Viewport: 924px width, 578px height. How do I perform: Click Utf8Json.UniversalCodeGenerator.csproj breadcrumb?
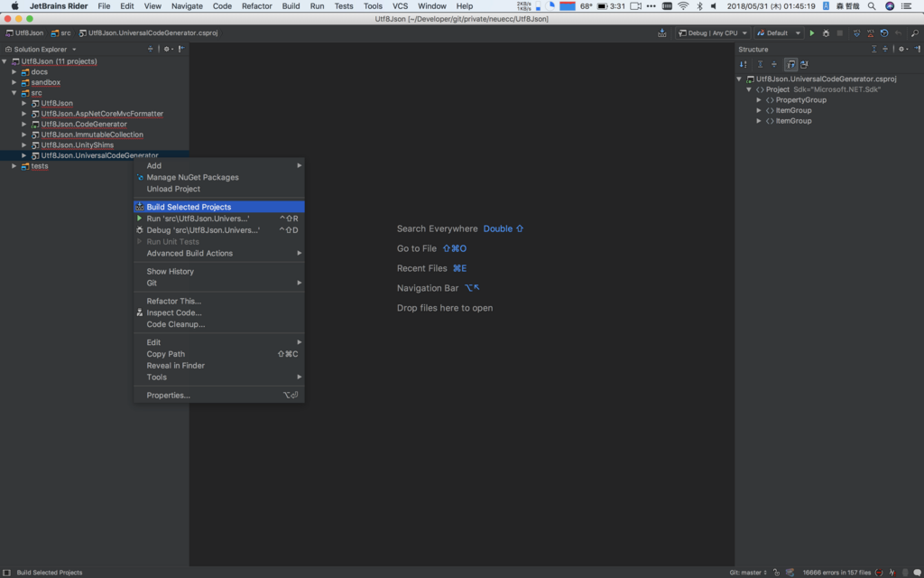tap(148, 33)
